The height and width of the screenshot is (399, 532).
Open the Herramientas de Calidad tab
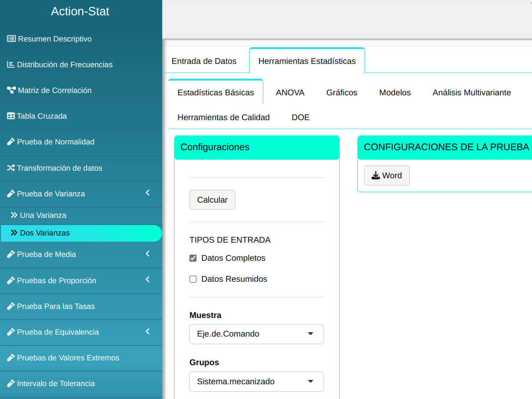pyautogui.click(x=223, y=117)
